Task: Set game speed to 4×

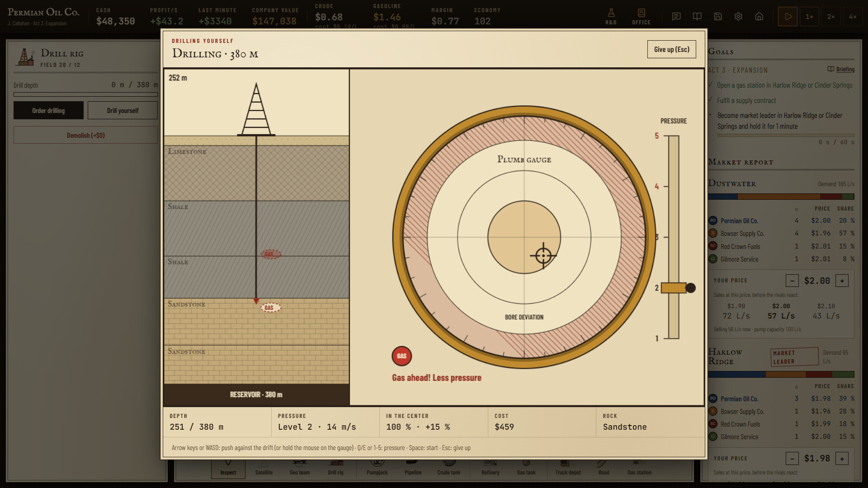Action: point(853,17)
